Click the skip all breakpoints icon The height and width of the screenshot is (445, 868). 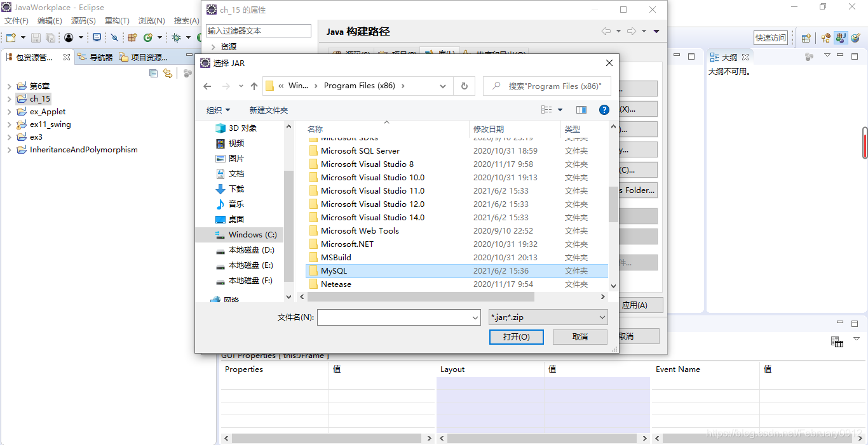point(114,38)
